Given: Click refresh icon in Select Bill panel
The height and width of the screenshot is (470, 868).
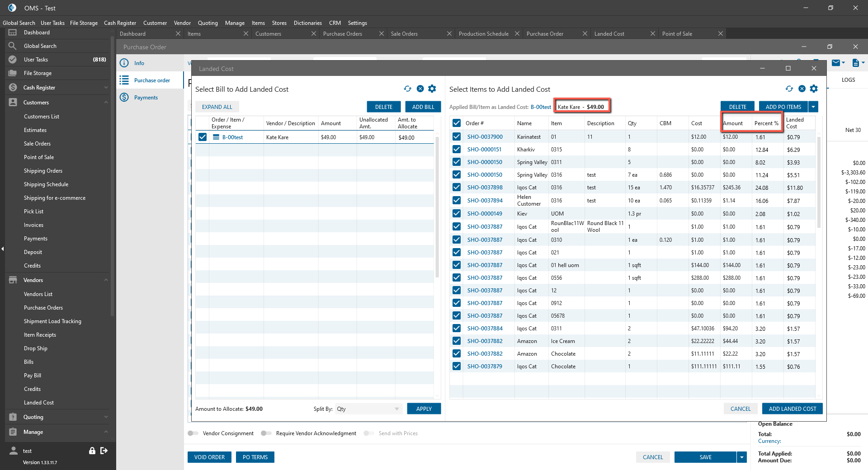Looking at the screenshot, I should click(407, 89).
